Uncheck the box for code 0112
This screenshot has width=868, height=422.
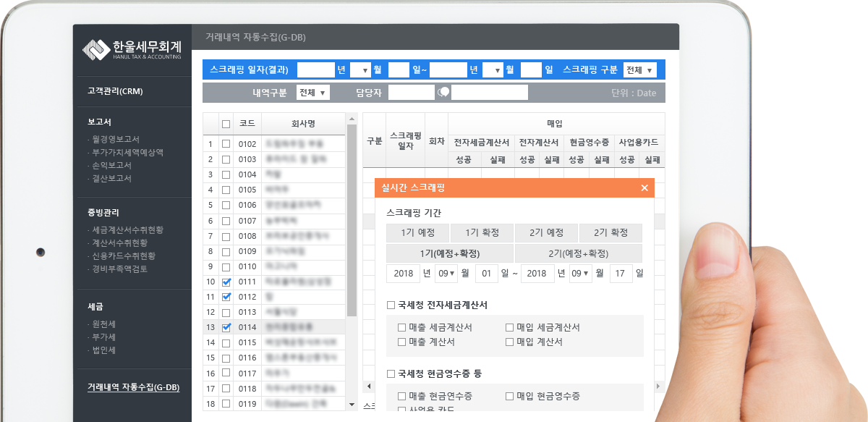click(226, 297)
